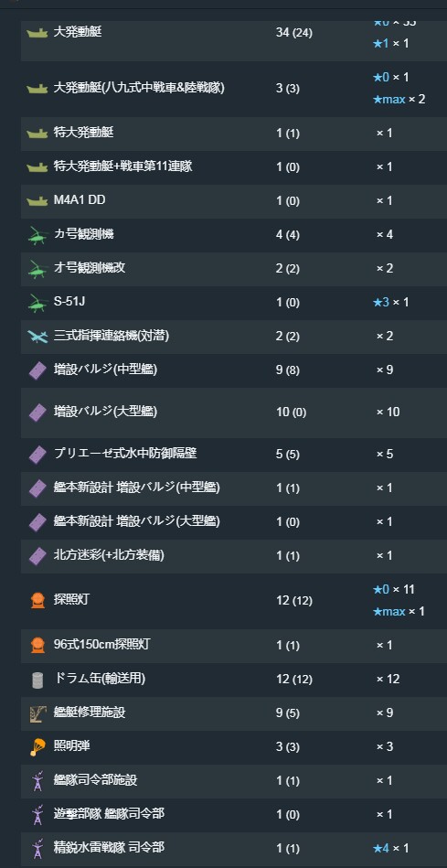Click the orange searchlight icon beside 探照灯
447x868 pixels.
tap(37, 600)
